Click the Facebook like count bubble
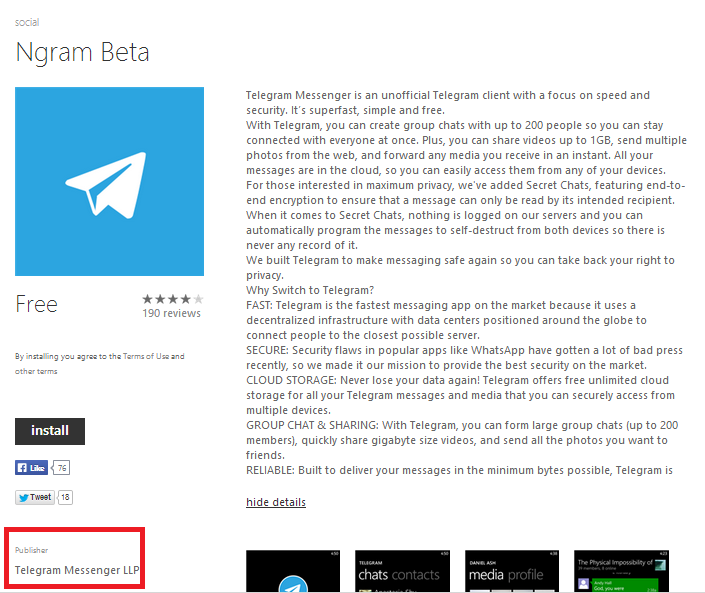Image resolution: width=705 pixels, height=593 pixels. click(x=61, y=468)
